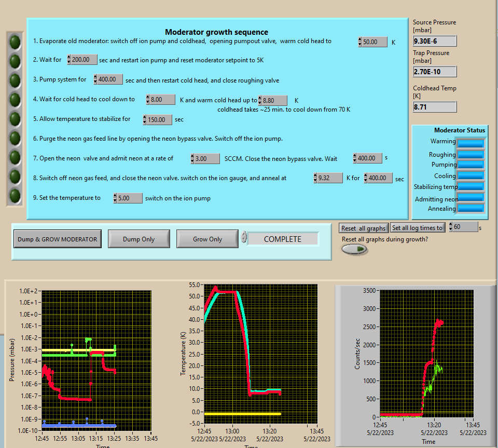The image size is (498, 448).
Task: Click the stepper arrows beside the 50.00 K field
Action: click(x=361, y=42)
